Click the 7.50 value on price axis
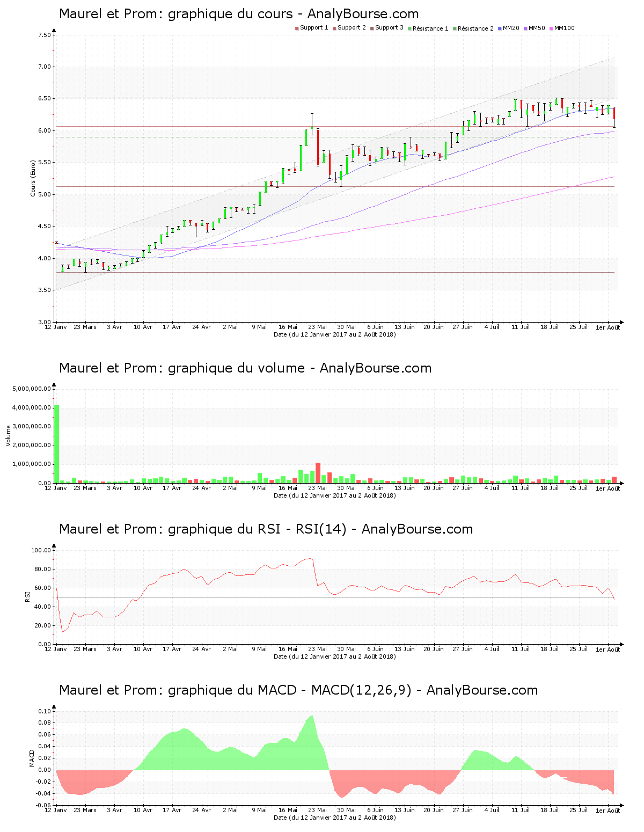This screenshot has width=644, height=832. click(x=45, y=35)
